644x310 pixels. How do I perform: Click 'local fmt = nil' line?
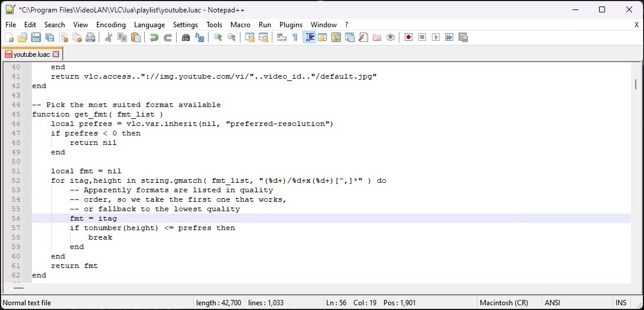coord(86,171)
